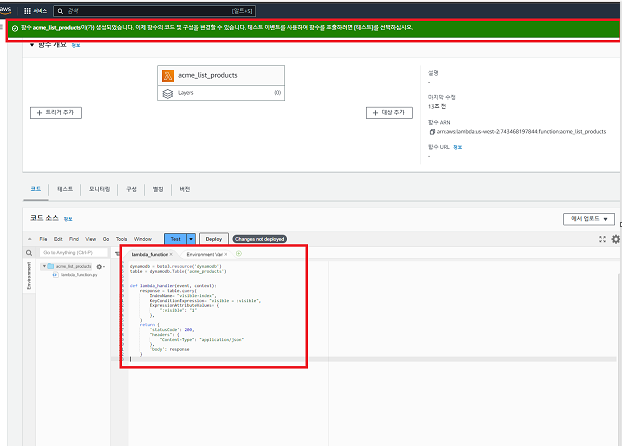Collapse the 함수 개요 section triangle
The height and width of the screenshot is (446, 622).
(32, 45)
